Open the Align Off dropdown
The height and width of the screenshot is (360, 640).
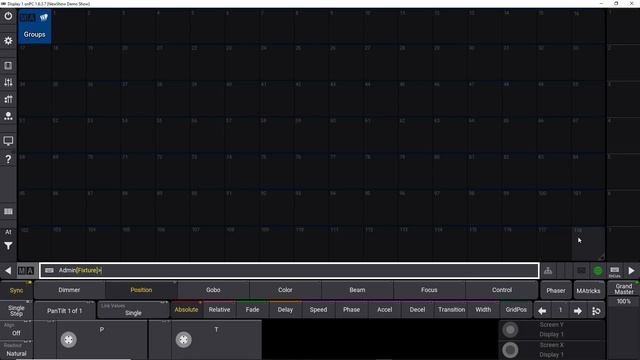click(x=16, y=330)
